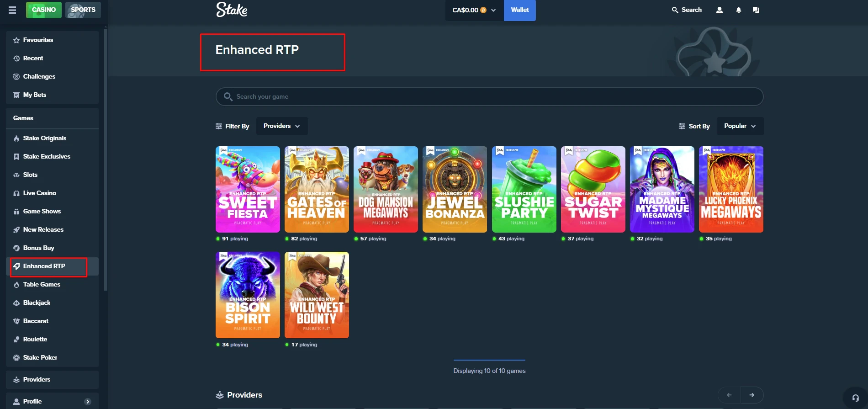The image size is (868, 409).
Task: Click the Providers sidebar icon
Action: (x=16, y=380)
